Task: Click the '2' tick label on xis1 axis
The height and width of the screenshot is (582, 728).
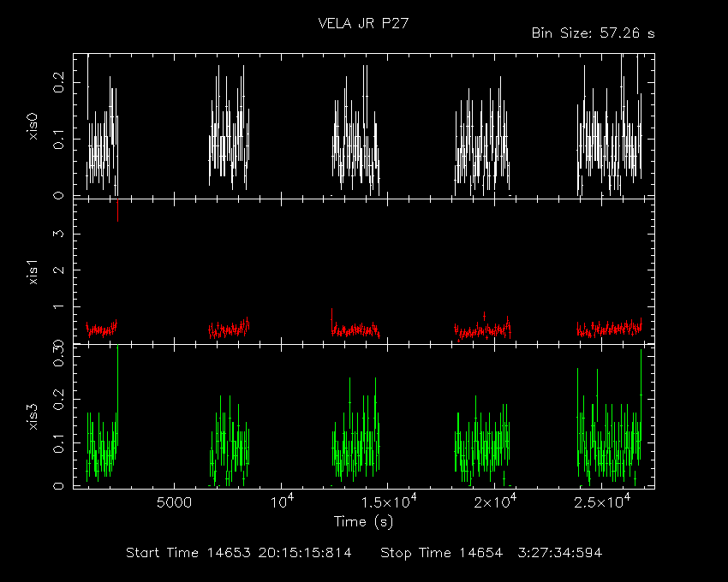Action: point(59,270)
